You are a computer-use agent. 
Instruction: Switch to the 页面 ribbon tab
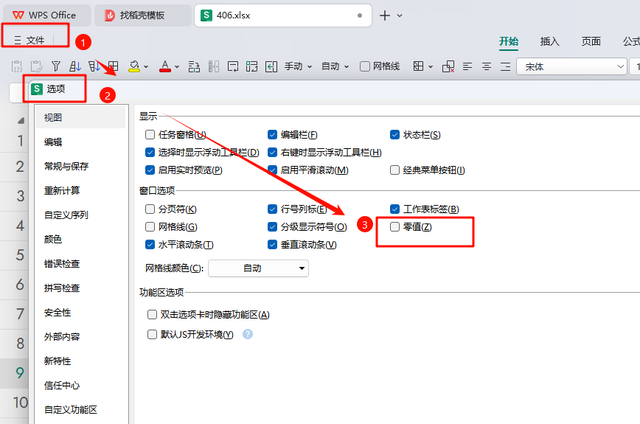pos(591,41)
